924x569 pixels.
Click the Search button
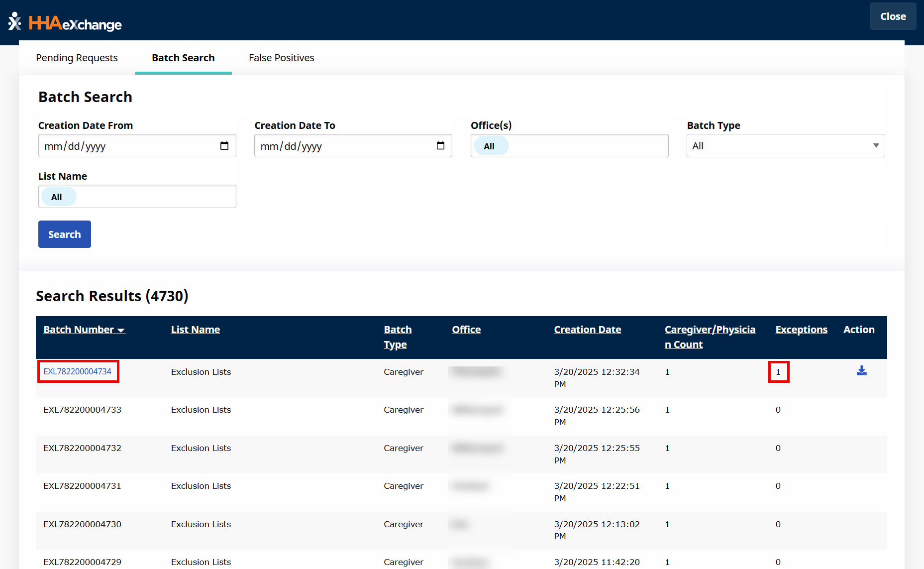coord(64,234)
